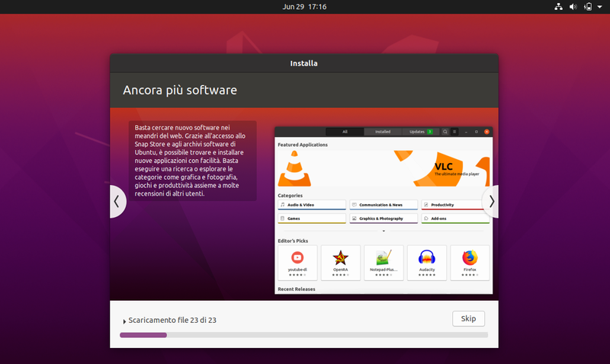Click the youtube-dl app icon

[297, 257]
